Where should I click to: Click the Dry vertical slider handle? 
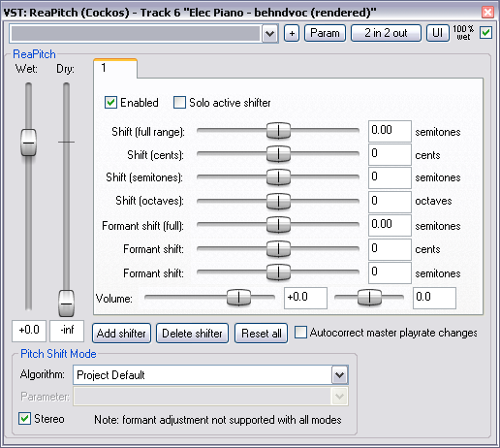(x=66, y=304)
